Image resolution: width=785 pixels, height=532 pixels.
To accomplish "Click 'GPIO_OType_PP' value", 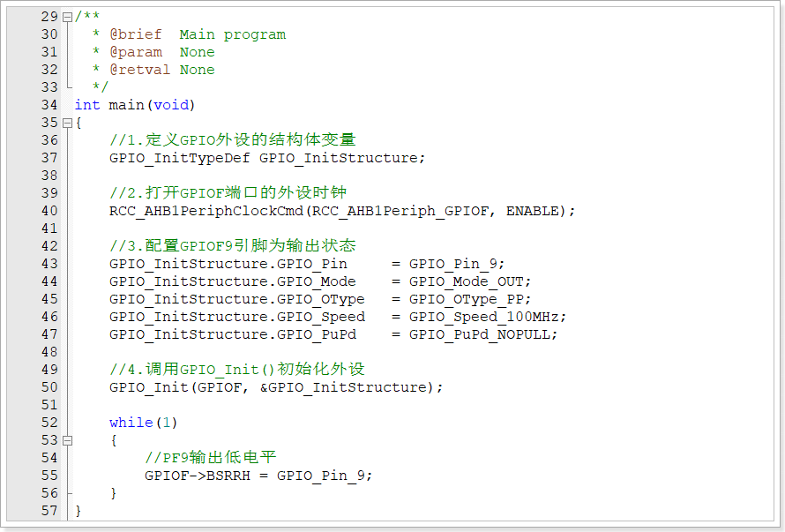I will coord(466,299).
